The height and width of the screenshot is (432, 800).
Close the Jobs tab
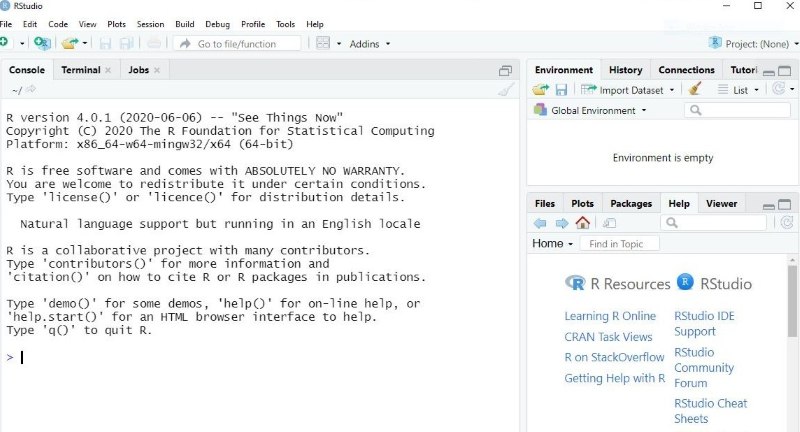(157, 70)
